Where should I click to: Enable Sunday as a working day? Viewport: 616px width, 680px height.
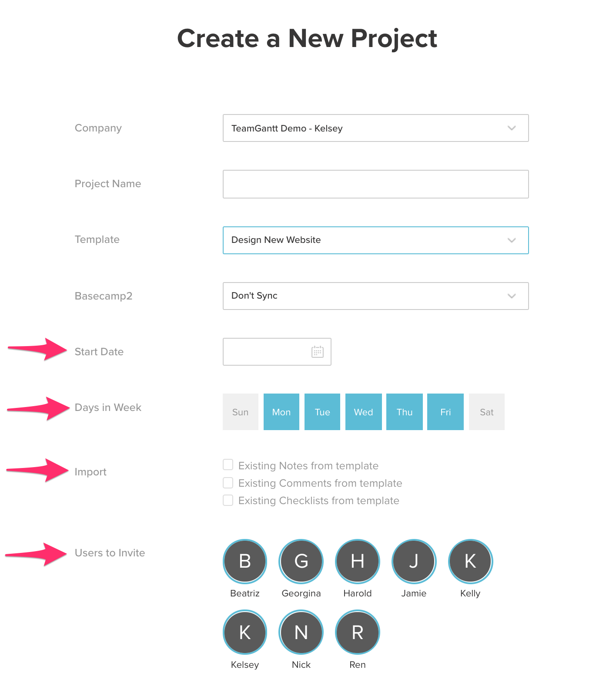point(240,411)
